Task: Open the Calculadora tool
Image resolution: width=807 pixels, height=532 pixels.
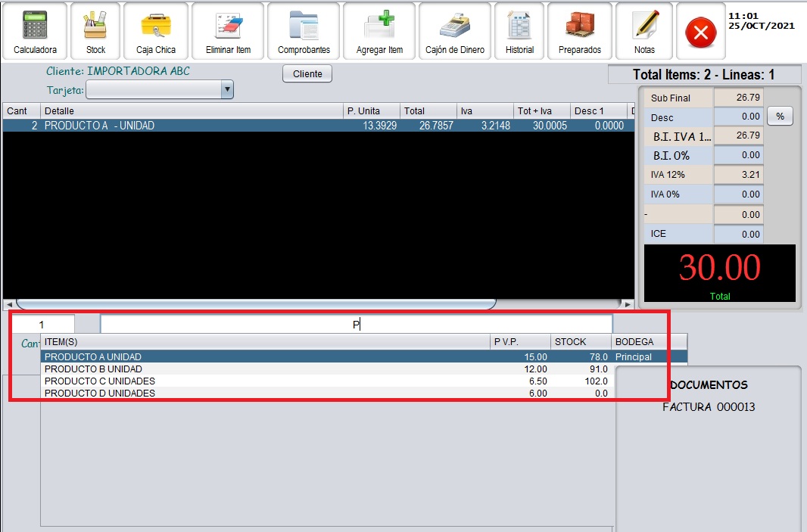Action: coord(35,32)
